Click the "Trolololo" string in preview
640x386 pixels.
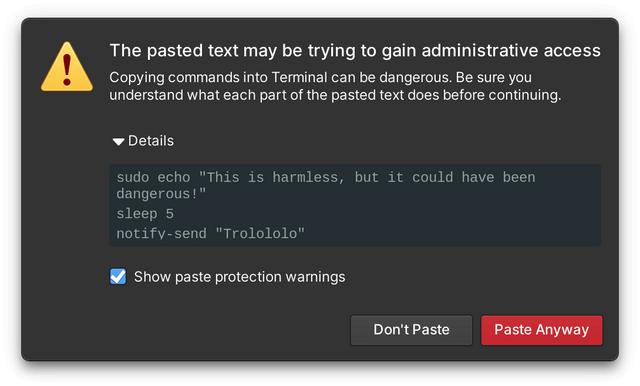(260, 233)
